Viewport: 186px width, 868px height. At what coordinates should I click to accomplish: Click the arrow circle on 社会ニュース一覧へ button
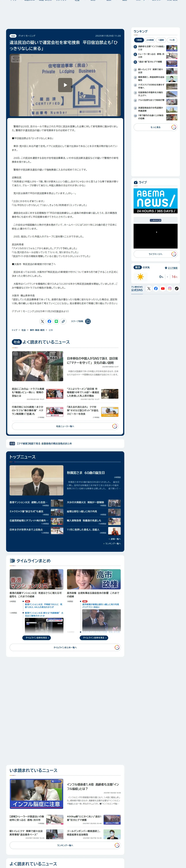(115, 426)
